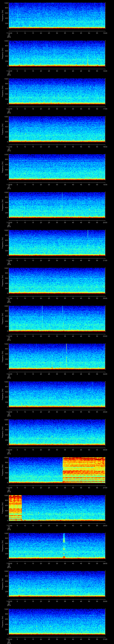
Task: Click the vertical transient in the 7:28:00 panel
Action: click(64, 546)
